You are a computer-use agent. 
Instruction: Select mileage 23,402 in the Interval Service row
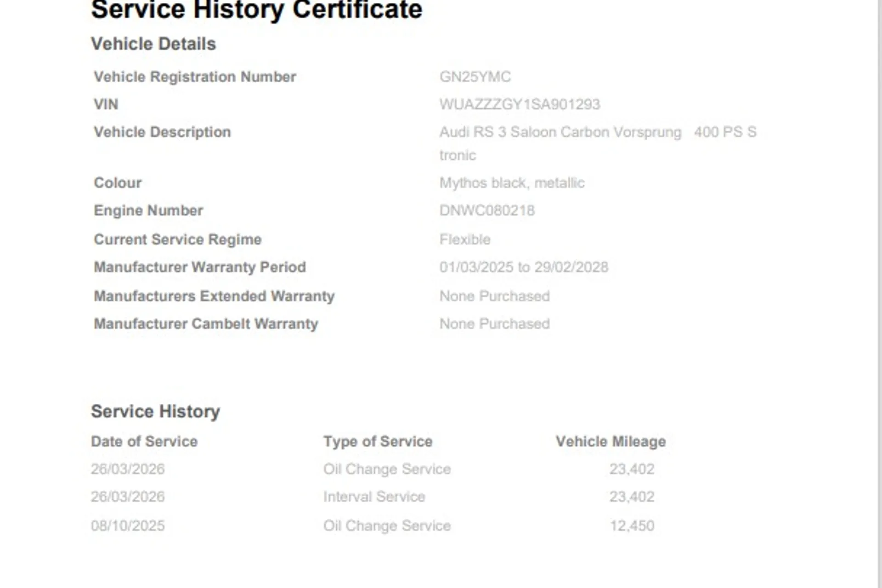point(632,497)
